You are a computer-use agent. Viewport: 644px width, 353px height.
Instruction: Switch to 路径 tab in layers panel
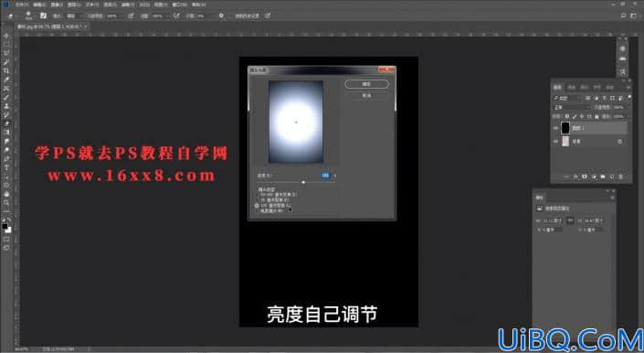pyautogui.click(x=585, y=88)
